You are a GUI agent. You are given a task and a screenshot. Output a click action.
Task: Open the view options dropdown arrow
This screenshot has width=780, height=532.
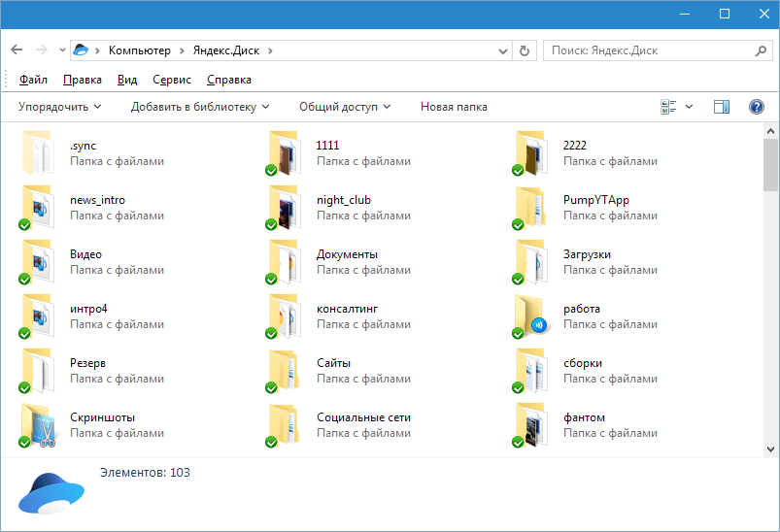[x=690, y=107]
